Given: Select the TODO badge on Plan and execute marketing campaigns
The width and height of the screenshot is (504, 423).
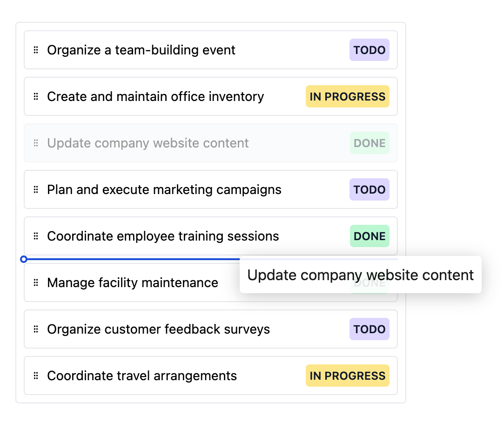Looking at the screenshot, I should click(369, 189).
